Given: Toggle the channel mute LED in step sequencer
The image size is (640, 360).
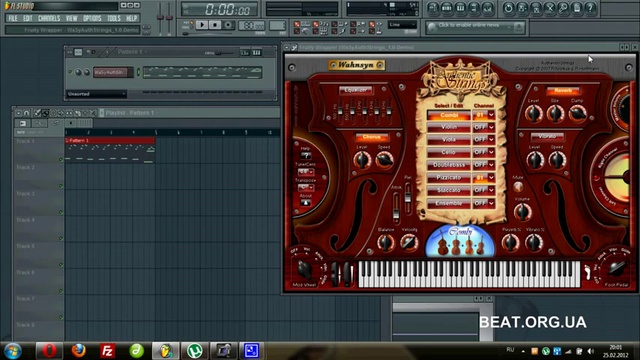Looking at the screenshot, I should point(70,72).
